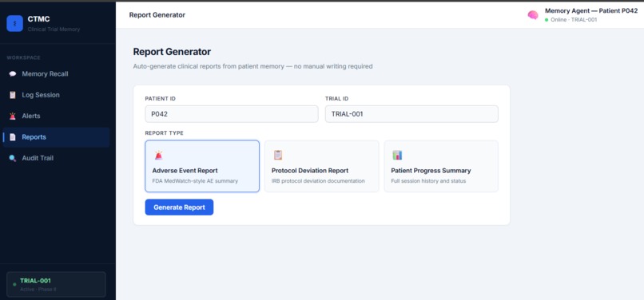Click the 'Online · TRIAL-001' status text
This screenshot has height=300, width=644.
coord(574,20)
